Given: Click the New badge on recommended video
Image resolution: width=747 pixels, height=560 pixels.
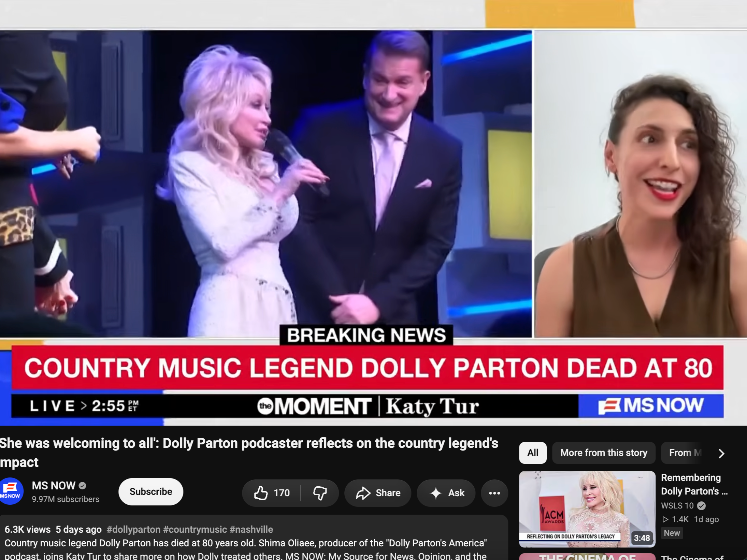Looking at the screenshot, I should (672, 533).
